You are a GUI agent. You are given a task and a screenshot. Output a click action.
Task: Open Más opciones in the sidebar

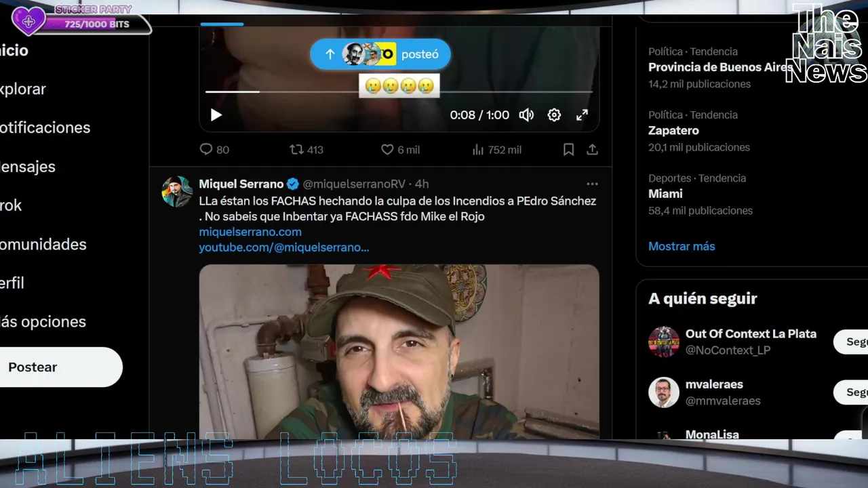(43, 321)
